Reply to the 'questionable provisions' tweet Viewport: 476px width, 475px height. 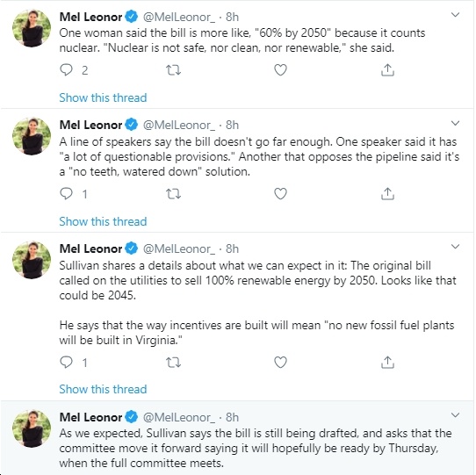click(x=66, y=193)
